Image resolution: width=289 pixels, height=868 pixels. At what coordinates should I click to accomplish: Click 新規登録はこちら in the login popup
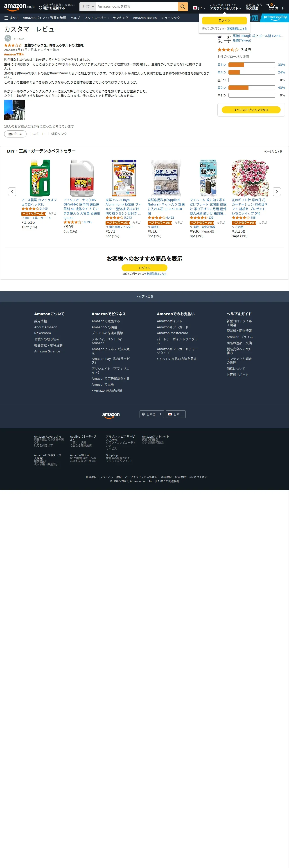(x=237, y=29)
